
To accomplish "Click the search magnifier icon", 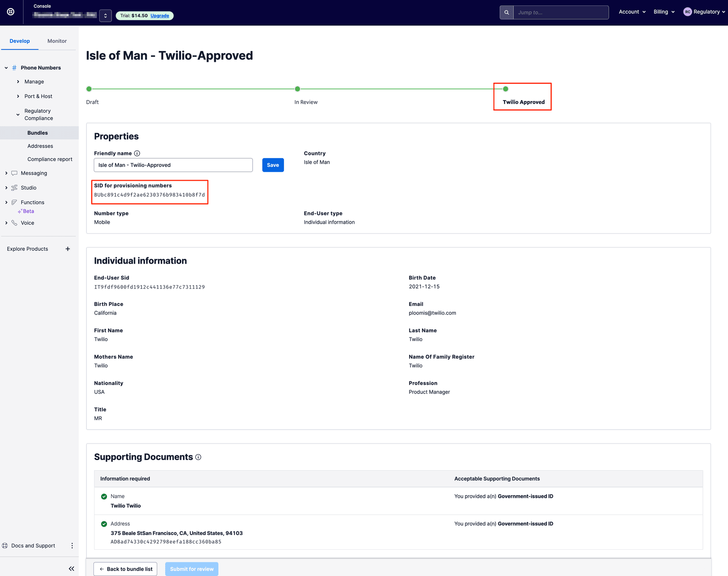I will tap(506, 12).
